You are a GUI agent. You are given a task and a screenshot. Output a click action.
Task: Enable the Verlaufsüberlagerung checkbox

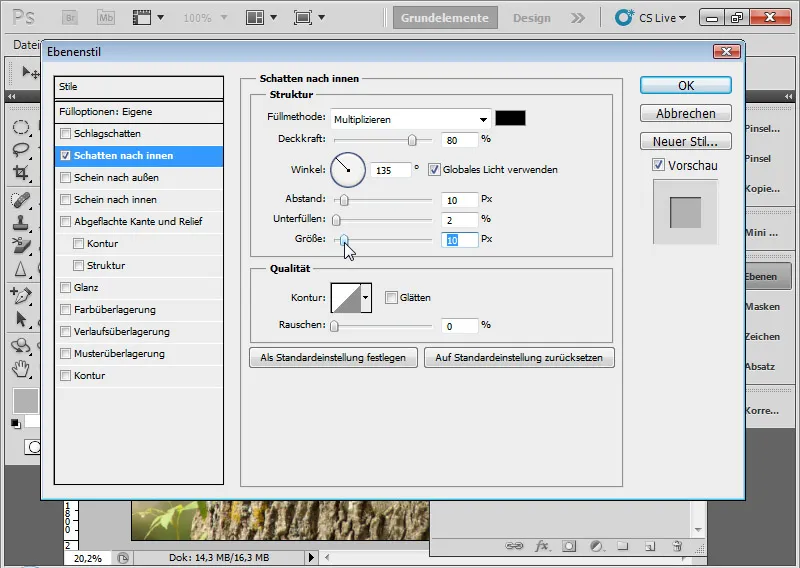pyautogui.click(x=65, y=332)
